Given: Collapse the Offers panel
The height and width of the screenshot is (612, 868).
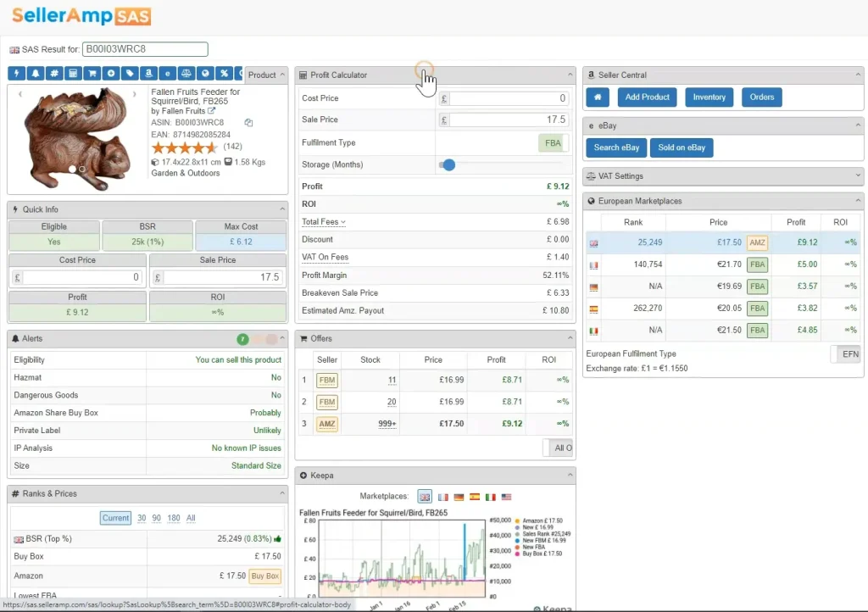Looking at the screenshot, I should click(x=570, y=338).
